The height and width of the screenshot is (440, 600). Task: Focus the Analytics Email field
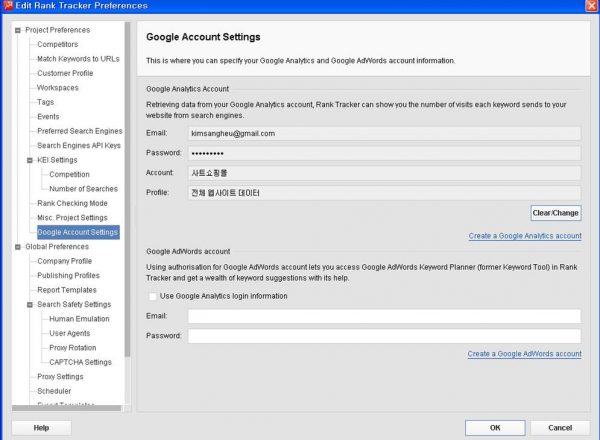(384, 134)
